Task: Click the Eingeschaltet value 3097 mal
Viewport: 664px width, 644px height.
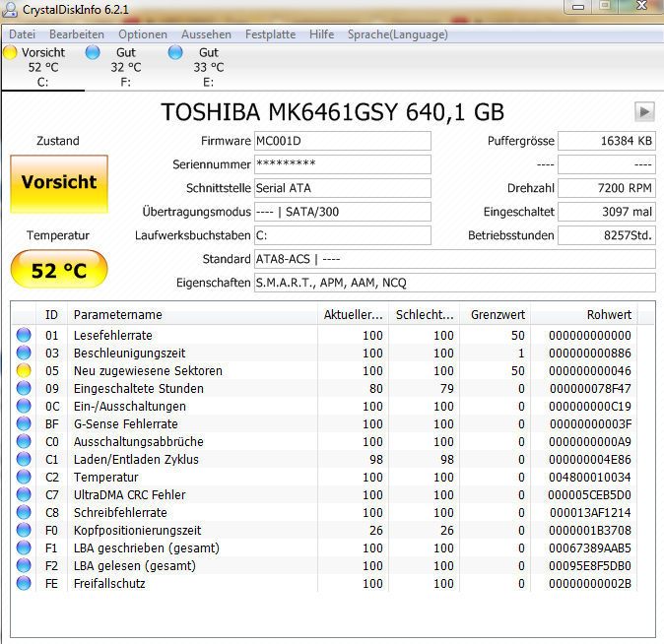Action: tap(607, 212)
